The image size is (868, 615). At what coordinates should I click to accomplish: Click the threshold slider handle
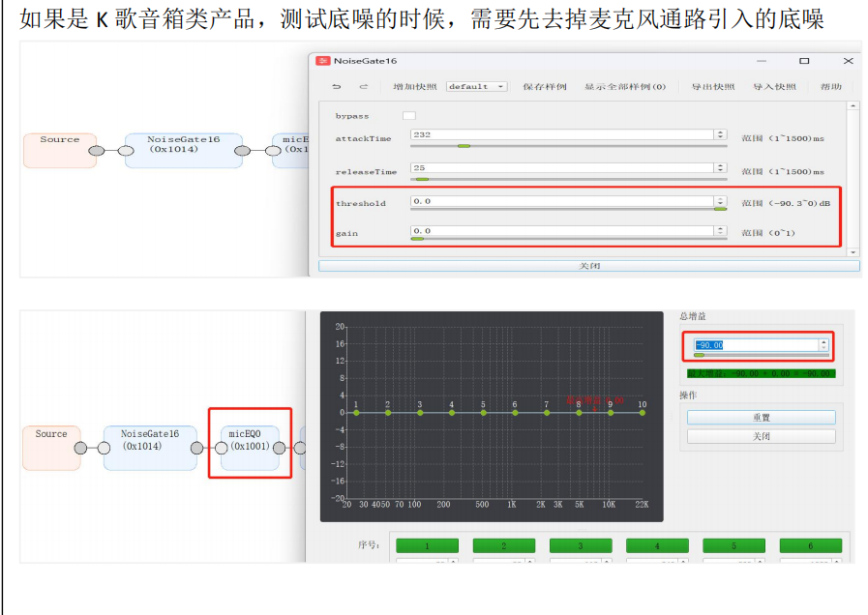tap(720, 209)
